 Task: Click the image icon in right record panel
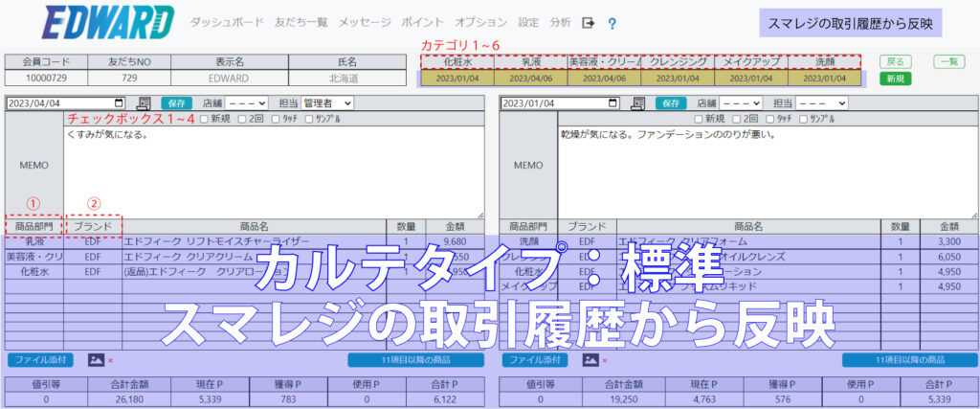coord(590,360)
